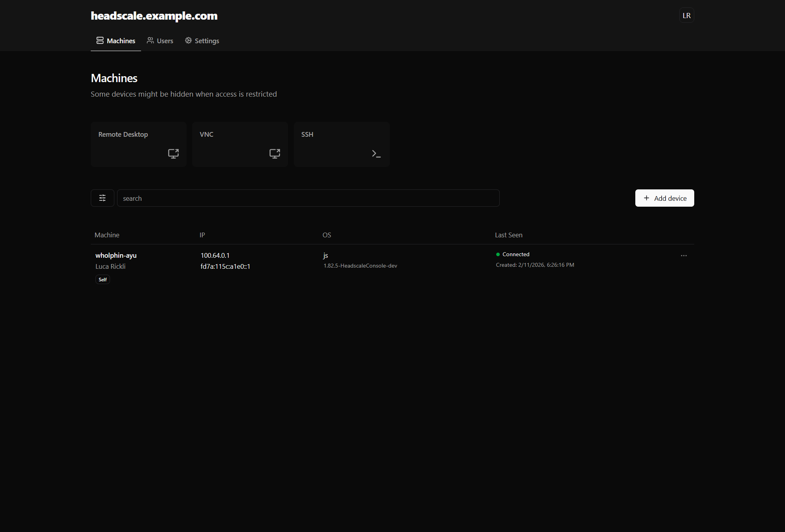Screen dimensions: 785x532
Task: Open the SSH card
Action: click(342, 144)
